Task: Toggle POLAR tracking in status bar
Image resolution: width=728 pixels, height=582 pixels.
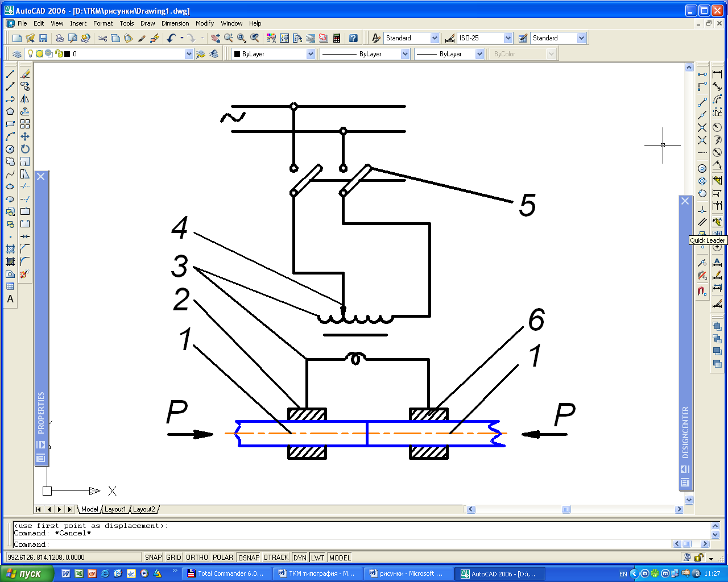Action: 223,558
